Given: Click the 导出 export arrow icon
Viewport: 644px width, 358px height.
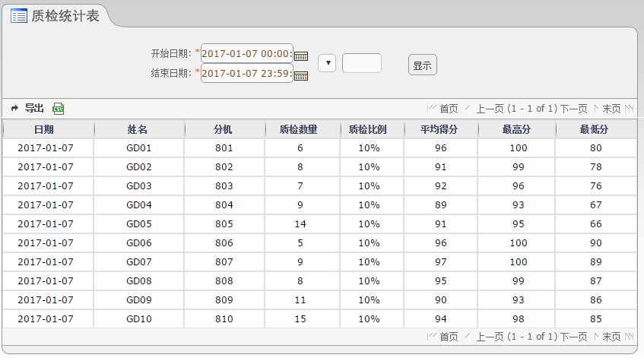Looking at the screenshot, I should [14, 109].
